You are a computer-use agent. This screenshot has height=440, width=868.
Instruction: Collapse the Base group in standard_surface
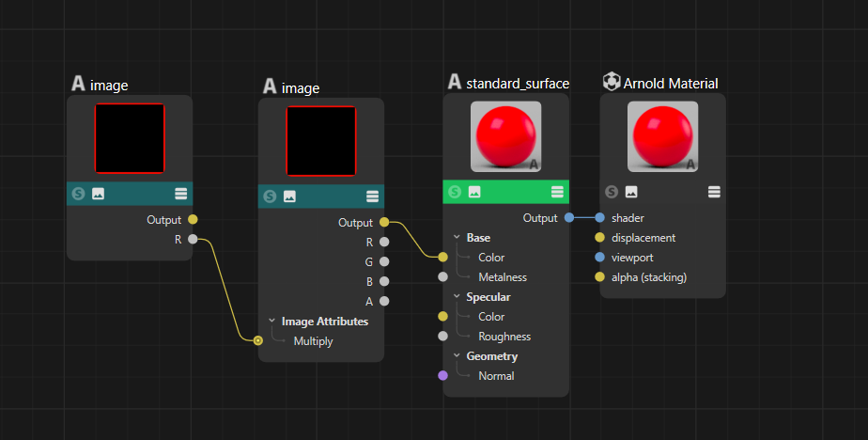[x=457, y=238]
